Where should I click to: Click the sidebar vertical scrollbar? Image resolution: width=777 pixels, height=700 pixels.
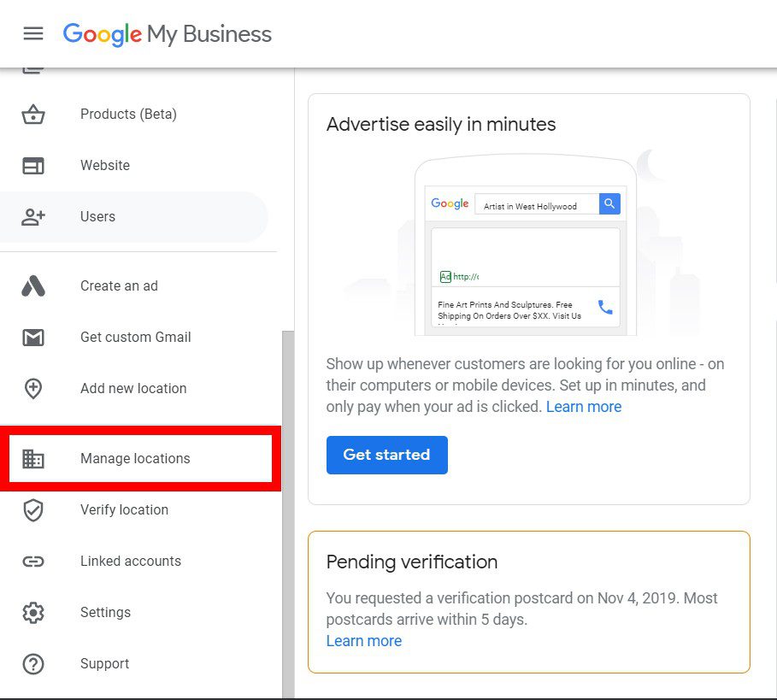coord(288,515)
